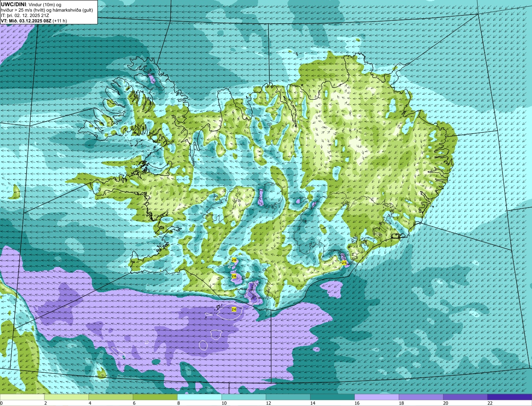Click the 2–4 m/s legend color swatch
Image resolution: width=532 pixels, height=406 pixels.
tap(66, 397)
